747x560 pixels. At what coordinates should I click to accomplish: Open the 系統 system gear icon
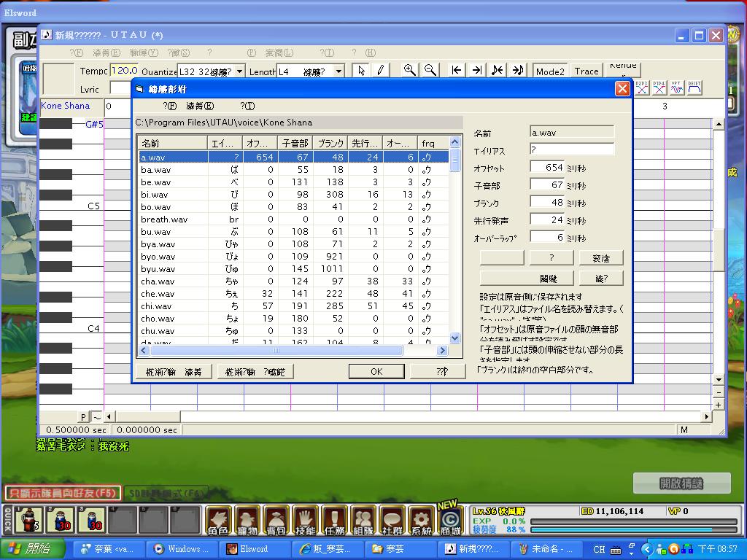421,521
